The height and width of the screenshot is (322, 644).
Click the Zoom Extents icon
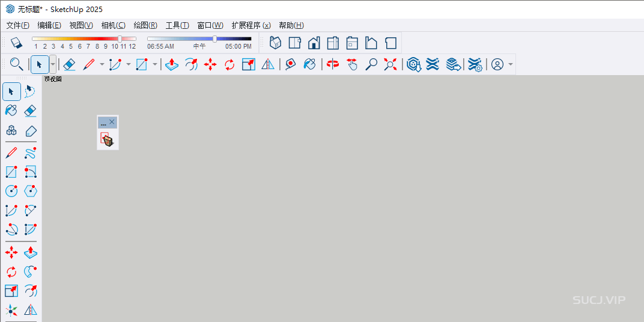[x=390, y=64]
